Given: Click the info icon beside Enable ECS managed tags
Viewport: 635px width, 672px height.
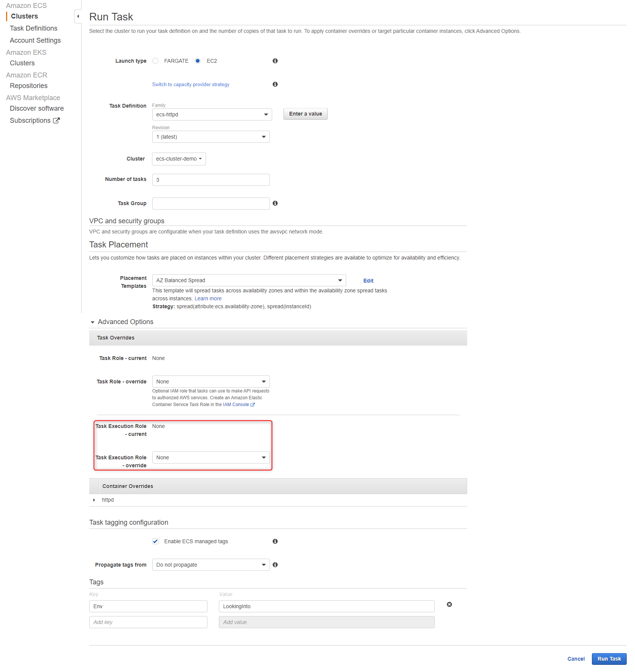Looking at the screenshot, I should (x=275, y=541).
